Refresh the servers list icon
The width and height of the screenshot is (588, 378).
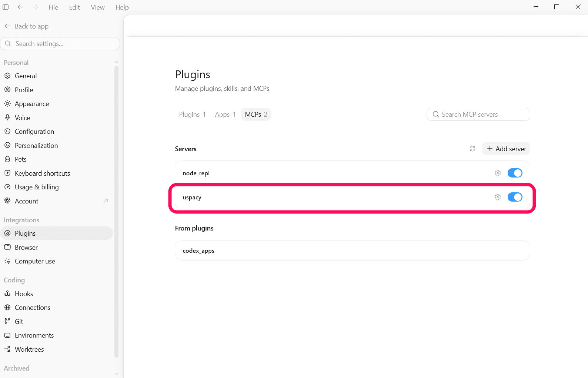click(x=472, y=149)
